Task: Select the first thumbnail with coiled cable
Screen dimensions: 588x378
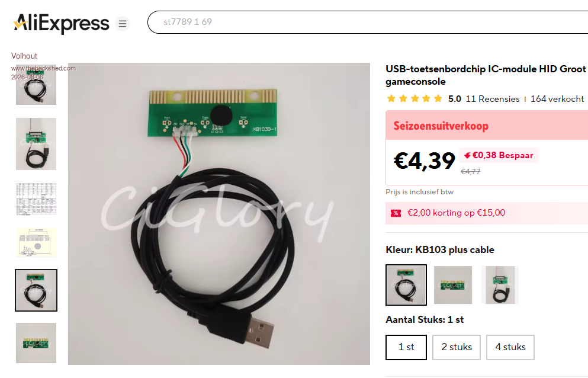Action: pyautogui.click(x=36, y=85)
